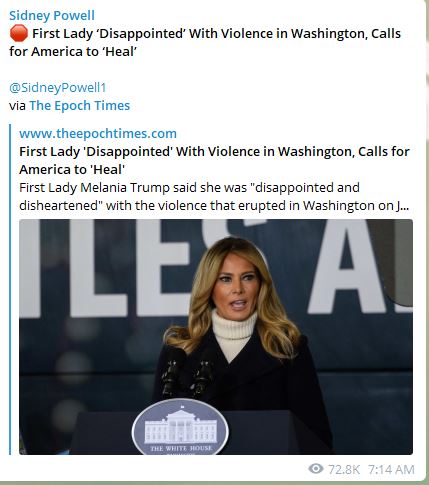Click the preview description about Melania Trump
The height and width of the screenshot is (485, 429).
pyautogui.click(x=214, y=197)
